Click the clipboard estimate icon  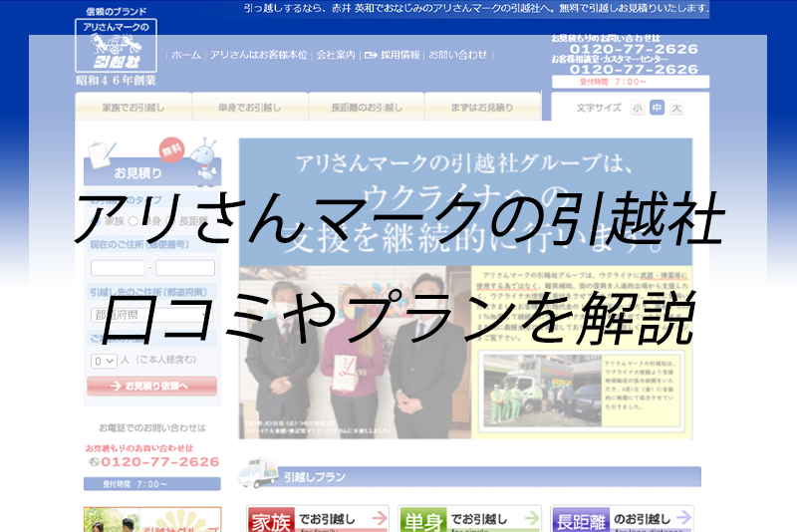[101, 154]
